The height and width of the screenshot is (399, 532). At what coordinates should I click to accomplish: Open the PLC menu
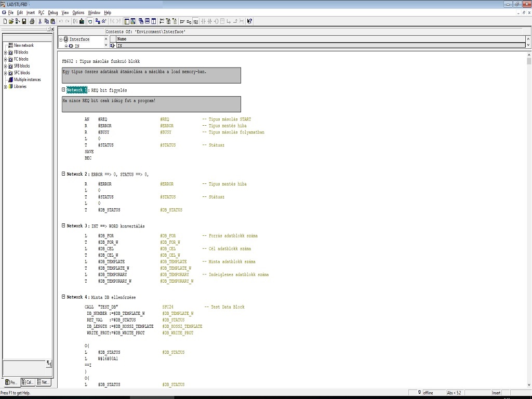[41, 12]
